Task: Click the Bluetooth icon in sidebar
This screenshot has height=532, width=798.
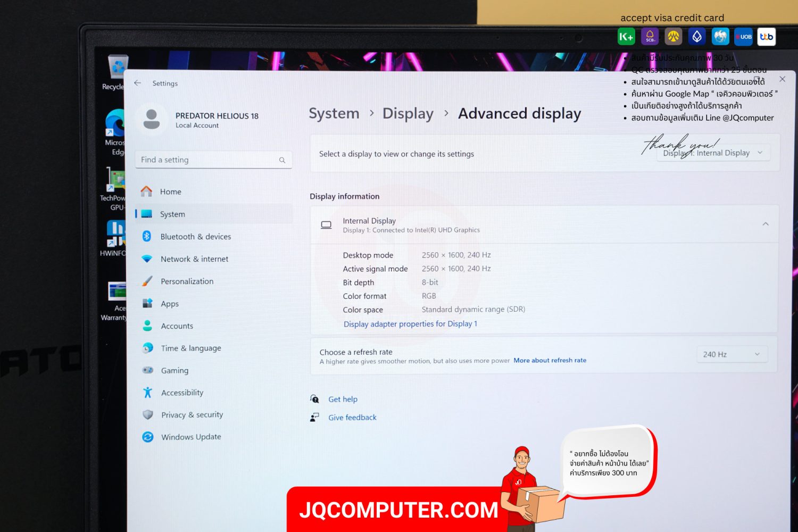Action: coord(147,236)
